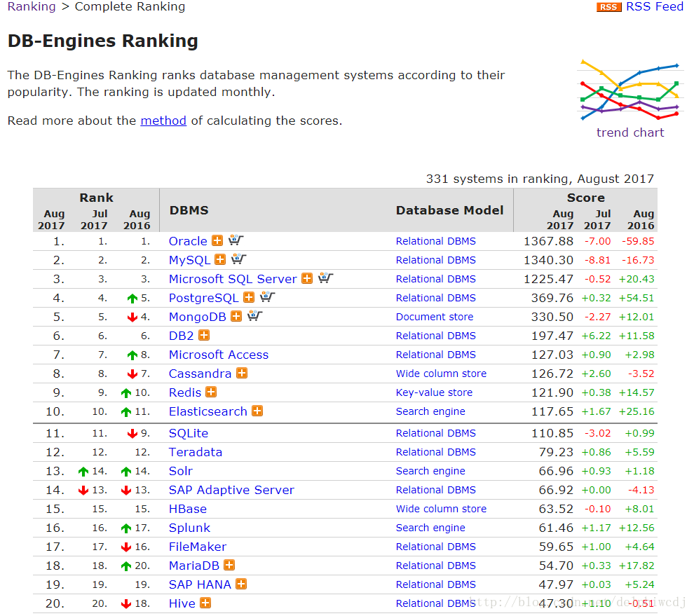Click the plus icon next to DB2

203,335
